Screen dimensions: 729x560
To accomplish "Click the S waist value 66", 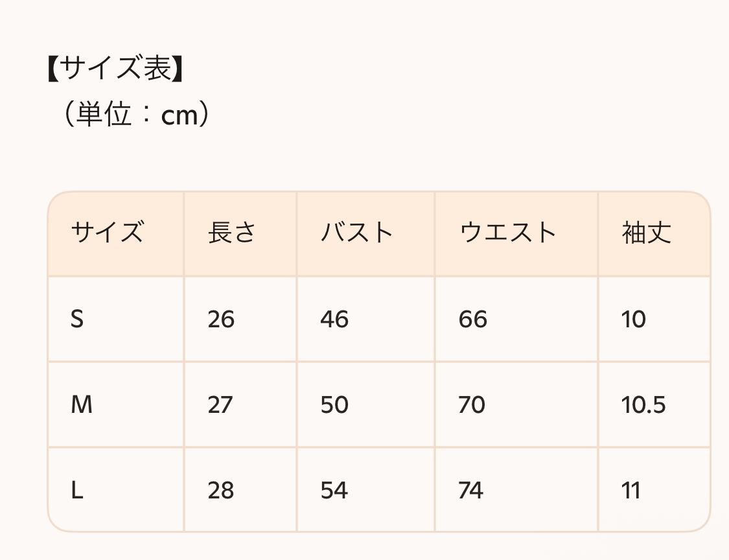I will point(472,319).
